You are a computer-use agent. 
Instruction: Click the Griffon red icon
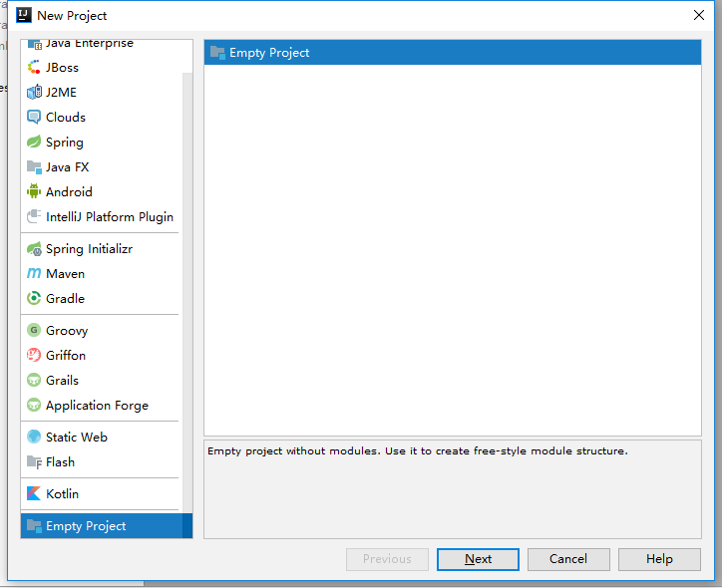pos(34,355)
